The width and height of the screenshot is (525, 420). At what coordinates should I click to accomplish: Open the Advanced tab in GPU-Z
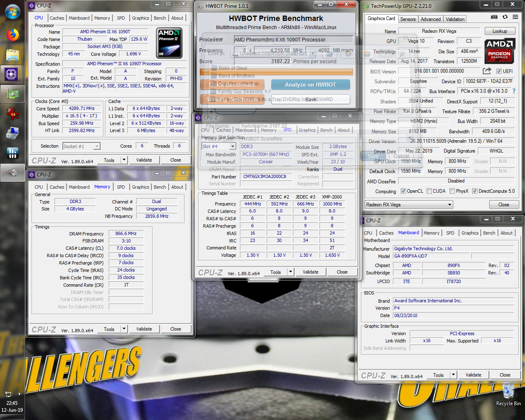coord(431,19)
